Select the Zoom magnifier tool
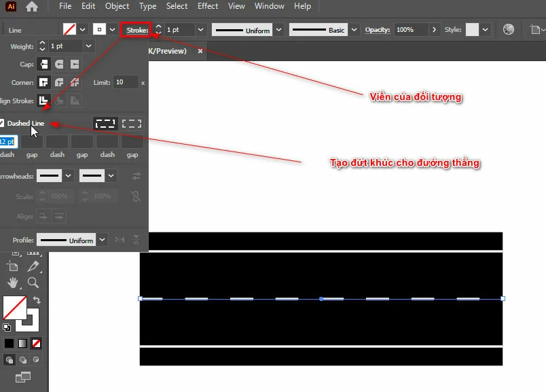The height and width of the screenshot is (392, 546). pos(33,283)
